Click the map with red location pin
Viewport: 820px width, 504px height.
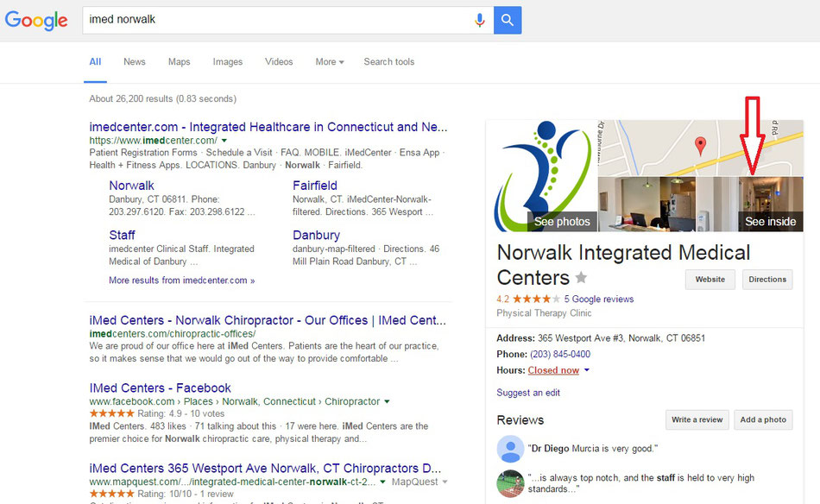pos(700,148)
